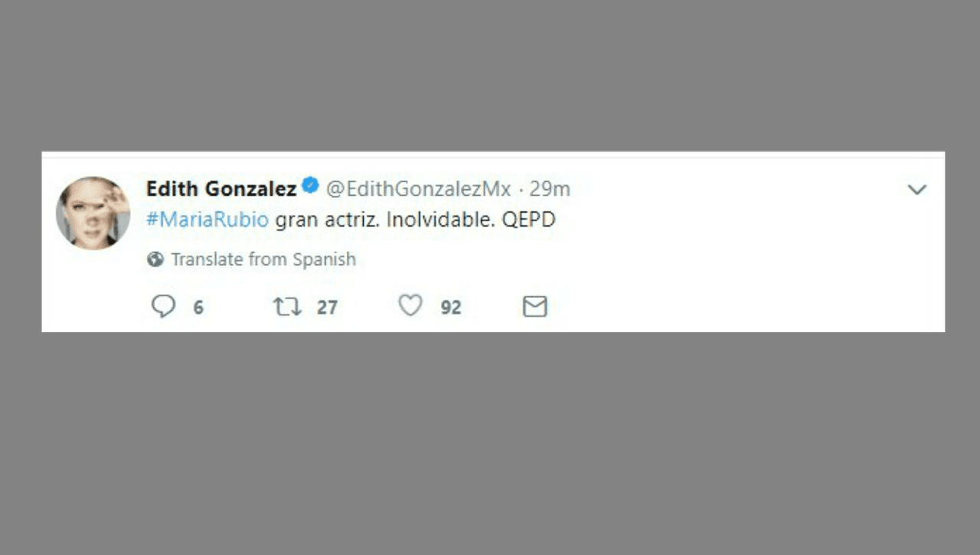Click the globe translate icon

click(x=154, y=259)
